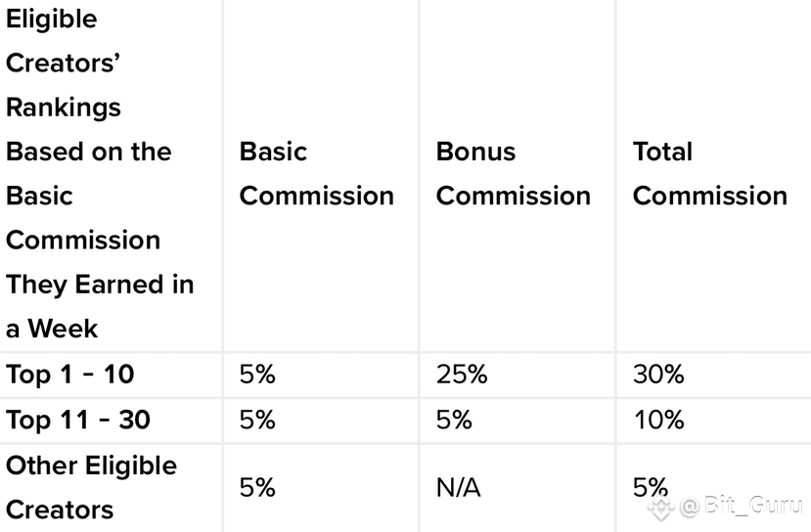Click the @Bit_Guru watermark text
The image size is (811, 532).
(742, 506)
